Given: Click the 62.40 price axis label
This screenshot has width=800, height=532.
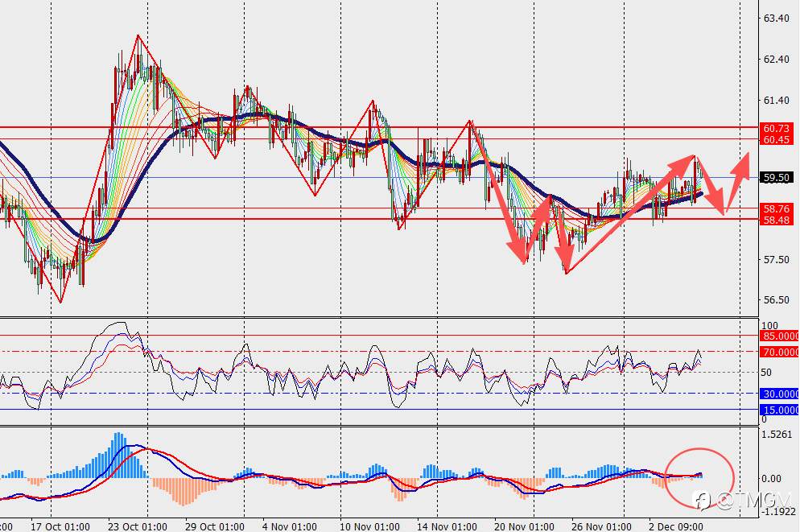Looking at the screenshot, I should [x=776, y=60].
